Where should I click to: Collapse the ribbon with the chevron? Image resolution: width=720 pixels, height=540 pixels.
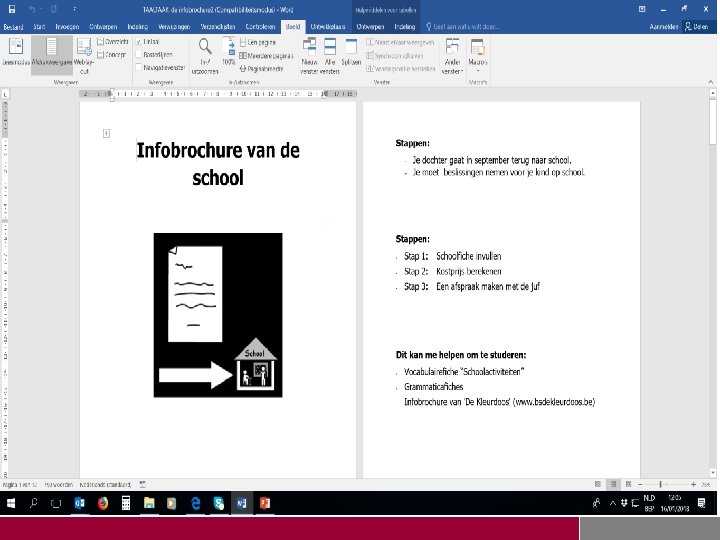(x=711, y=82)
